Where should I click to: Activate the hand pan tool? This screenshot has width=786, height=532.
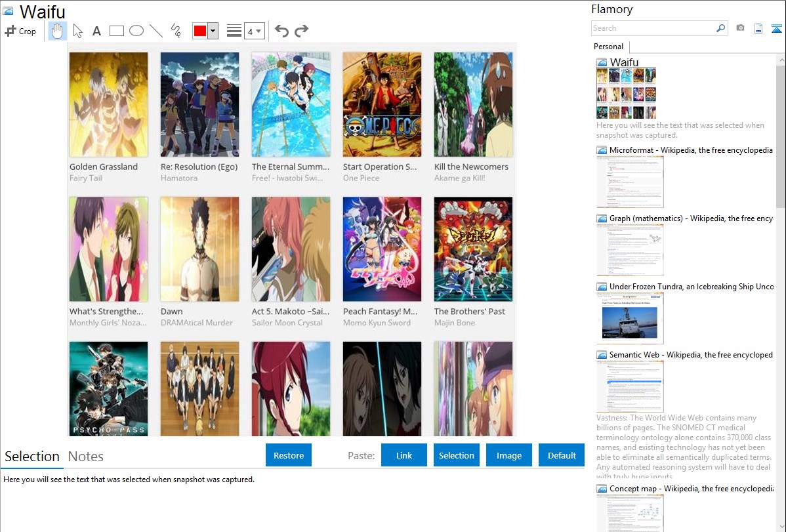click(x=57, y=31)
